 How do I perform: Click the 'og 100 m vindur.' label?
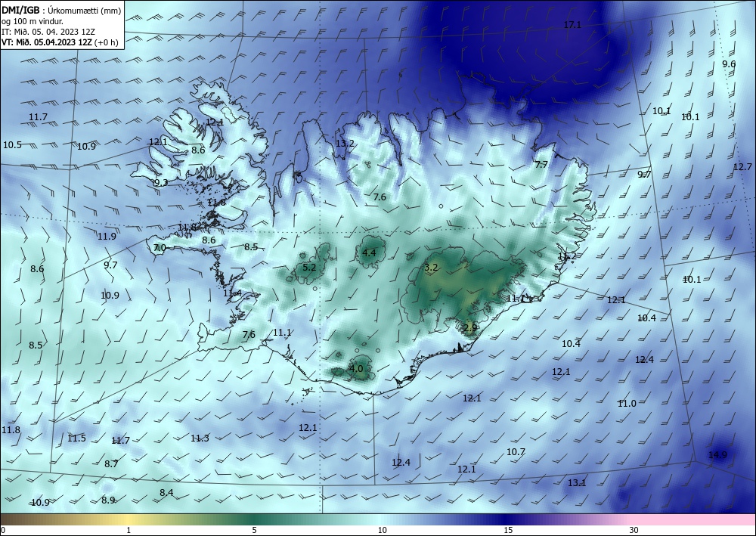click(x=33, y=21)
